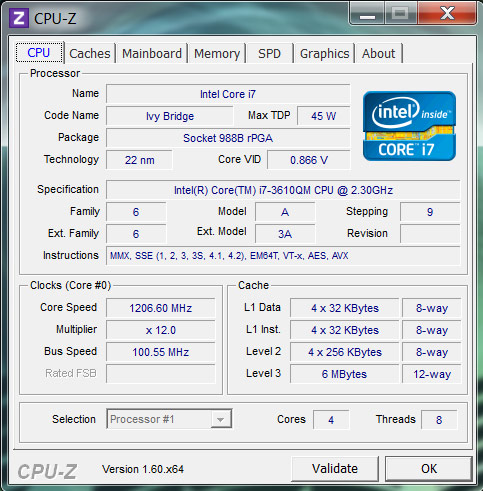Click the L1 Data 8-way associativity value
The width and height of the screenshot is (483, 491).
coord(432,308)
